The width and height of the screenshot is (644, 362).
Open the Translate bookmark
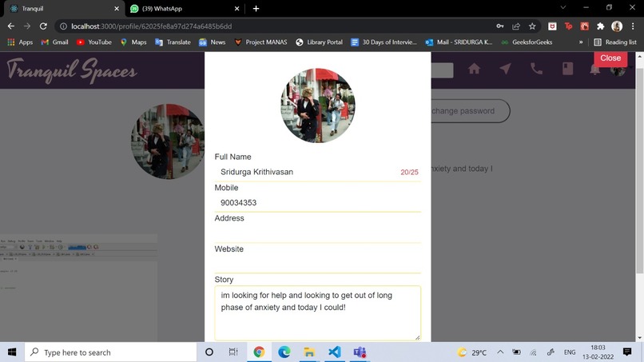[x=173, y=42]
